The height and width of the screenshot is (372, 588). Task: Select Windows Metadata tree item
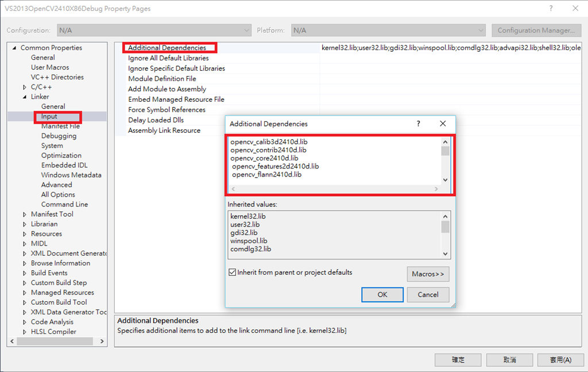click(x=71, y=175)
